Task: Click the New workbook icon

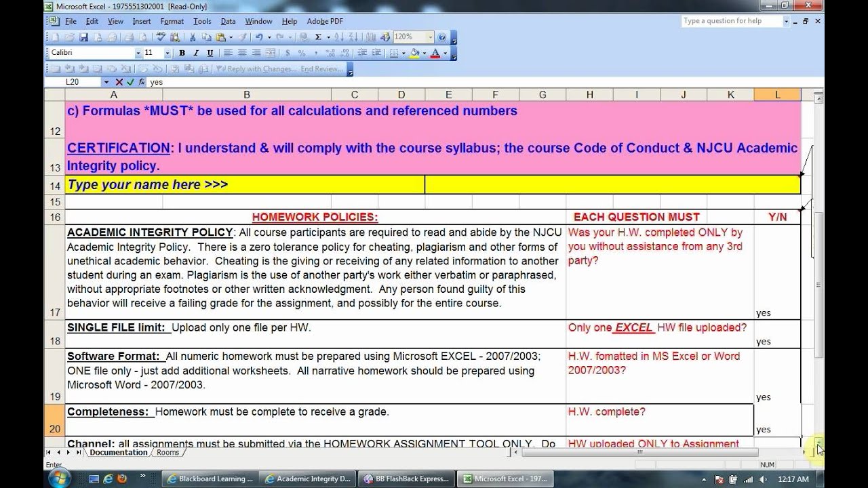Action: click(55, 37)
